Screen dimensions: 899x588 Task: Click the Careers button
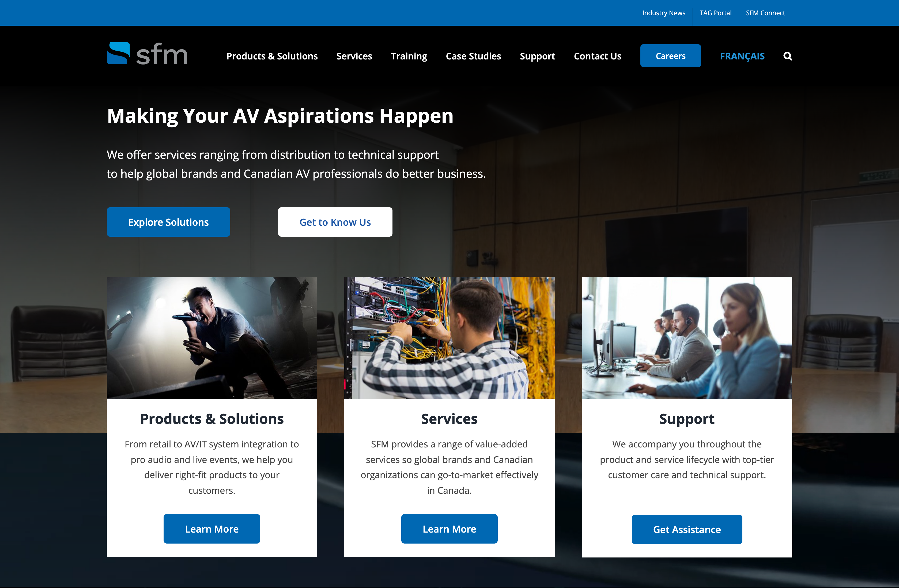tap(670, 56)
